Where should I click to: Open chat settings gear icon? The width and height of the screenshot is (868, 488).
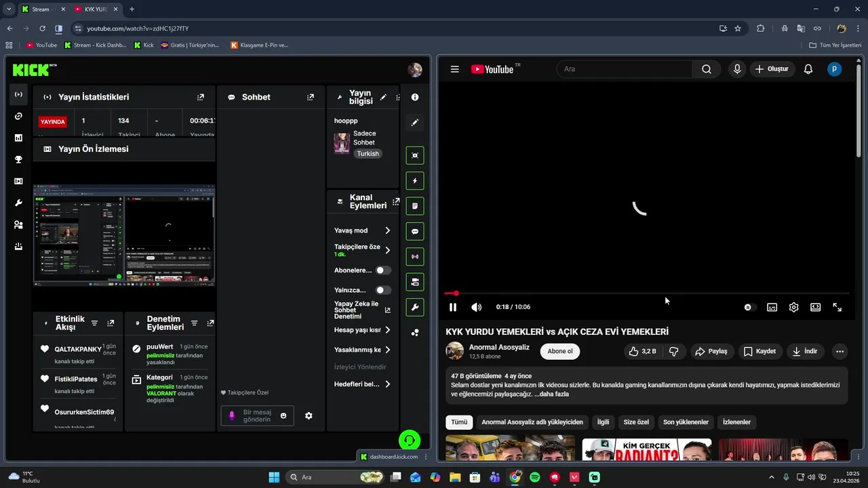tap(309, 415)
